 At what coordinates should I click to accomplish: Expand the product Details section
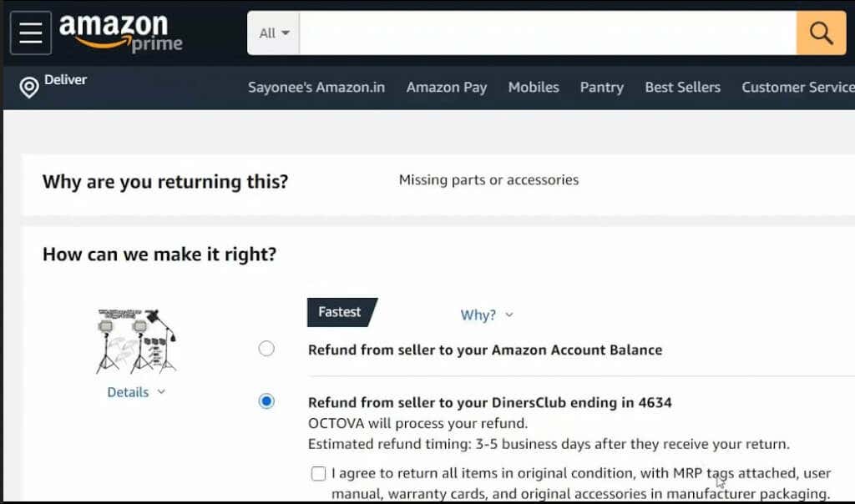(135, 391)
